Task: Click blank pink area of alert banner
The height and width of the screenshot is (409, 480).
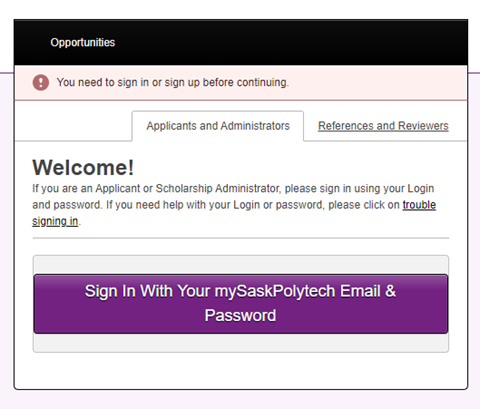Action: [377, 82]
